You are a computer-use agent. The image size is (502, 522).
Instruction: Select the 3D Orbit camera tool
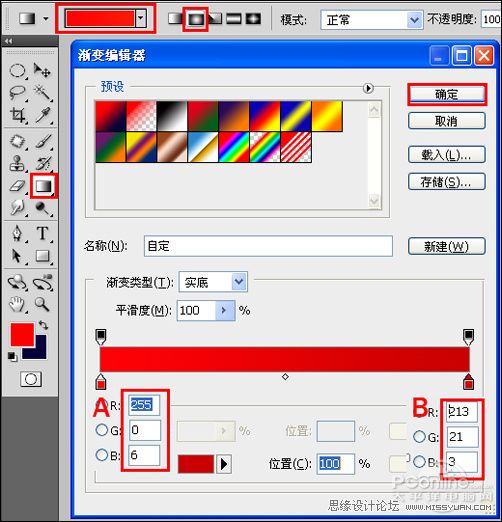(43, 282)
